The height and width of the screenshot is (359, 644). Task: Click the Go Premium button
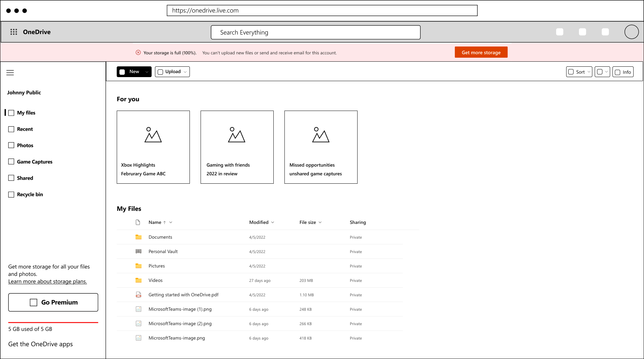click(x=53, y=302)
